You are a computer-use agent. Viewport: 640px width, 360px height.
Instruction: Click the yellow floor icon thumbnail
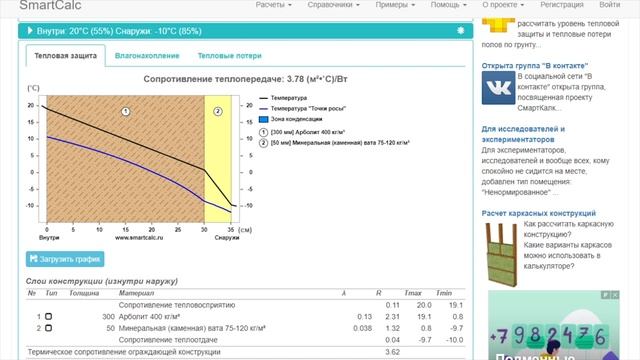coord(498,24)
